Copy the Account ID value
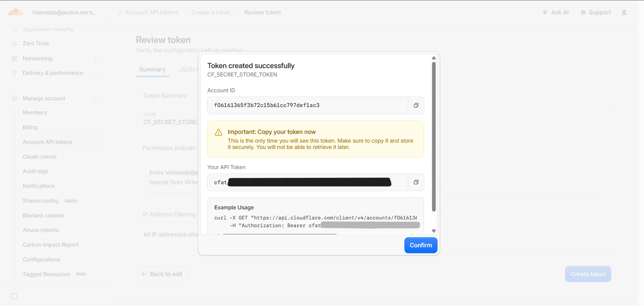 416,105
